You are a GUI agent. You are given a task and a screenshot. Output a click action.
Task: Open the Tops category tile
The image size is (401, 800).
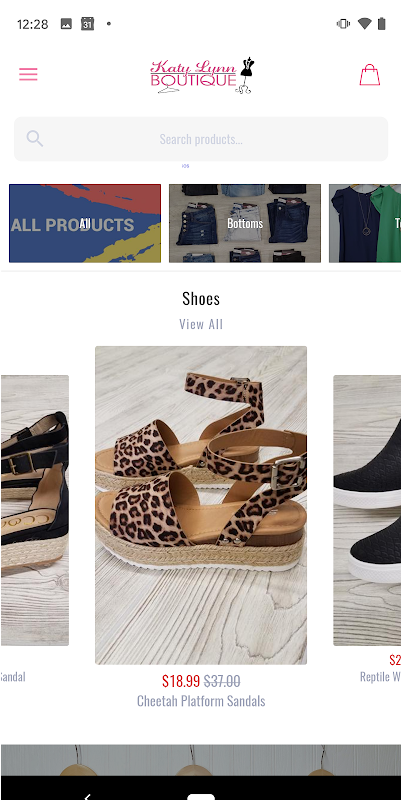(x=365, y=223)
